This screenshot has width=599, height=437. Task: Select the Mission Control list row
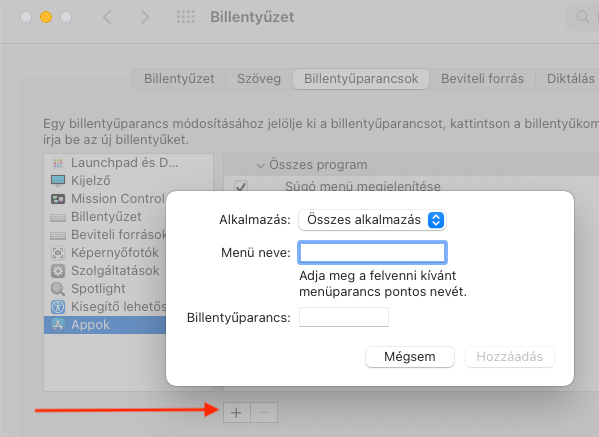pos(105,199)
